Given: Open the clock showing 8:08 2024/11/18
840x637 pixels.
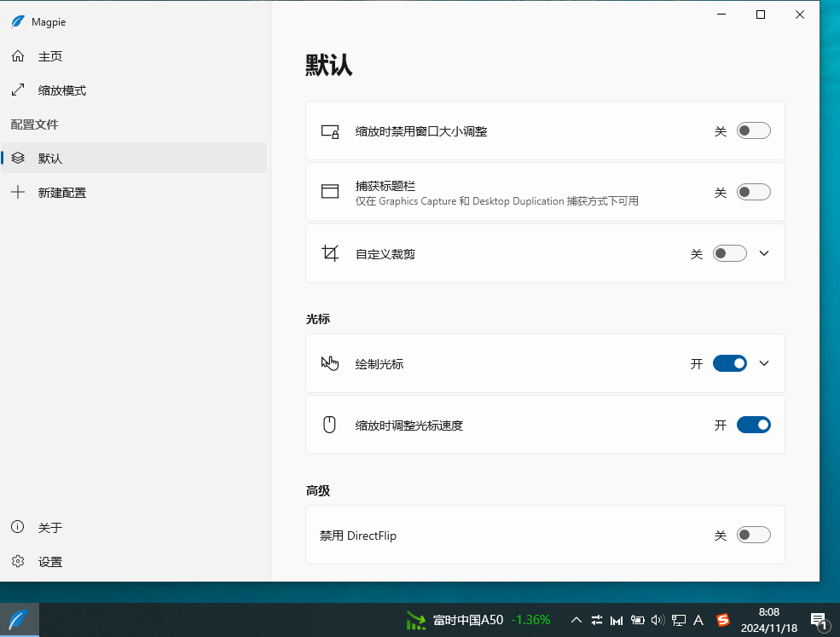Looking at the screenshot, I should [768, 620].
